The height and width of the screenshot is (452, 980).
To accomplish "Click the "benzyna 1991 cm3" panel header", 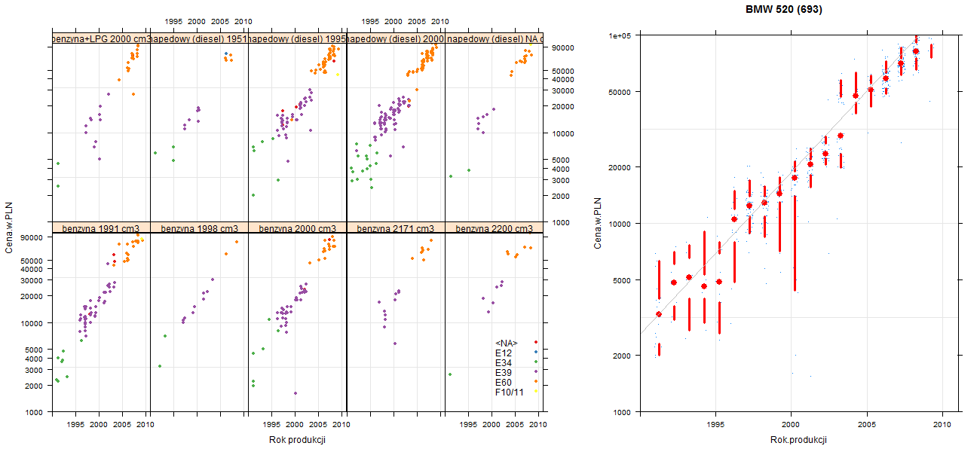I will [x=101, y=228].
